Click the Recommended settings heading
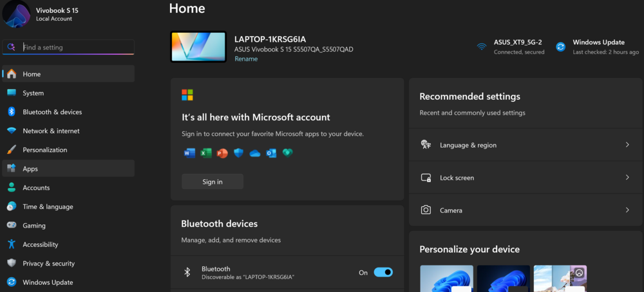The image size is (644, 292). [470, 97]
